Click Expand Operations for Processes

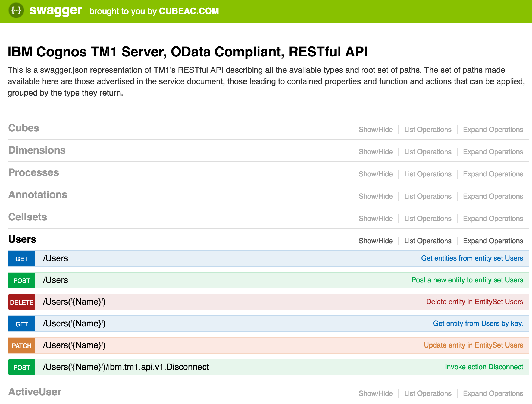pyautogui.click(x=493, y=174)
